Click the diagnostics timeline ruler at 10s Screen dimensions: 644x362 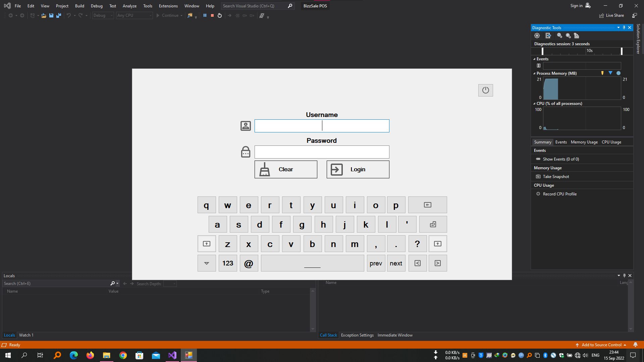pos(589,51)
